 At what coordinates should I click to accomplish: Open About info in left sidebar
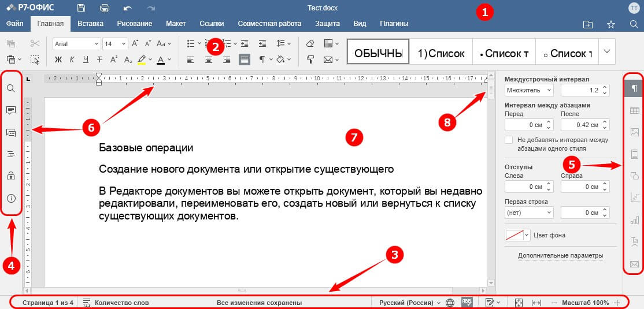pyautogui.click(x=11, y=199)
